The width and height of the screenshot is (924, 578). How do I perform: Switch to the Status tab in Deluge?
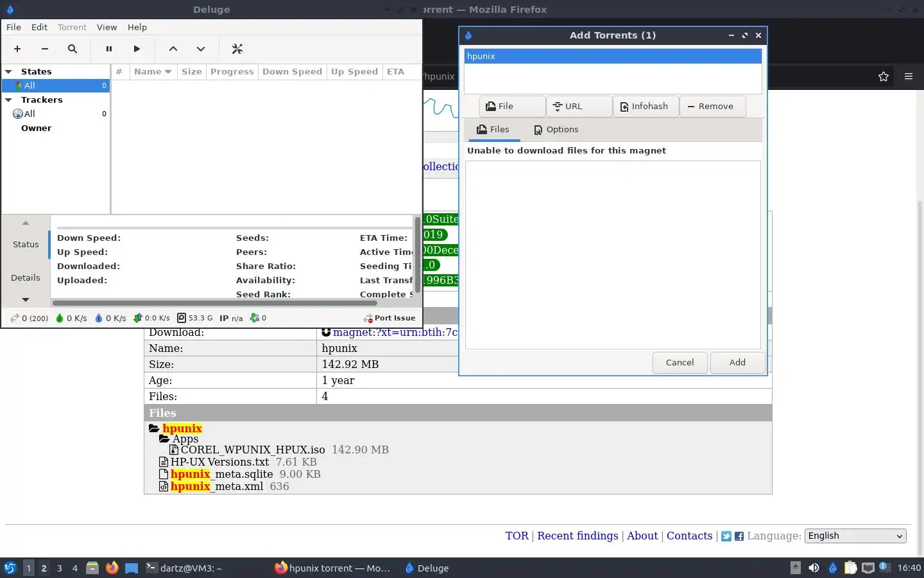pos(26,245)
